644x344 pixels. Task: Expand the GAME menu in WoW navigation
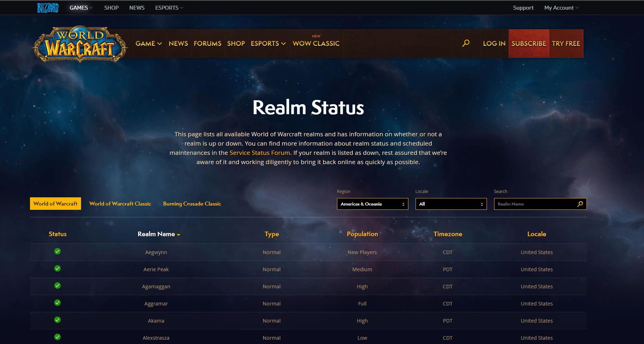[149, 44]
